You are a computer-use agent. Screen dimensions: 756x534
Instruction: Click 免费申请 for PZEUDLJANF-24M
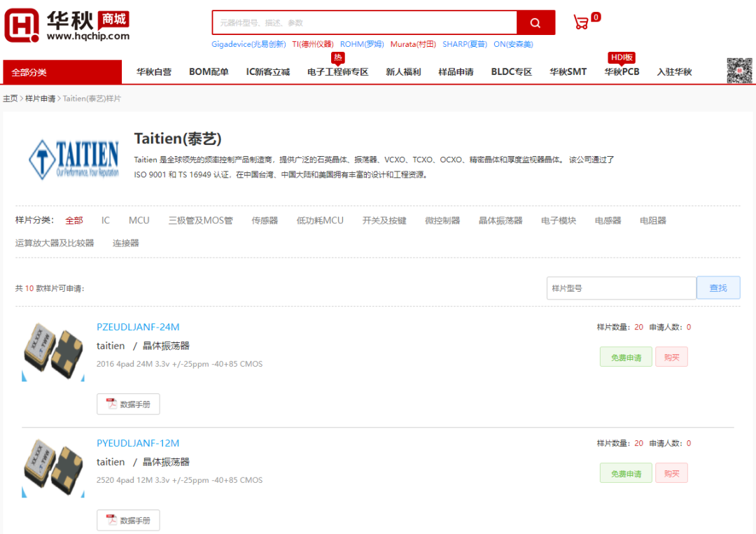coord(626,357)
